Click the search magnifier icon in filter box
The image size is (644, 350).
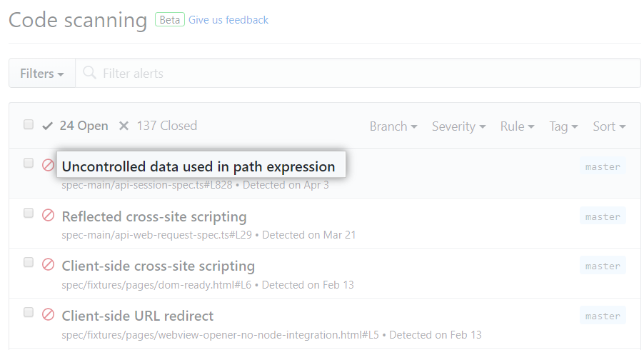(x=89, y=73)
